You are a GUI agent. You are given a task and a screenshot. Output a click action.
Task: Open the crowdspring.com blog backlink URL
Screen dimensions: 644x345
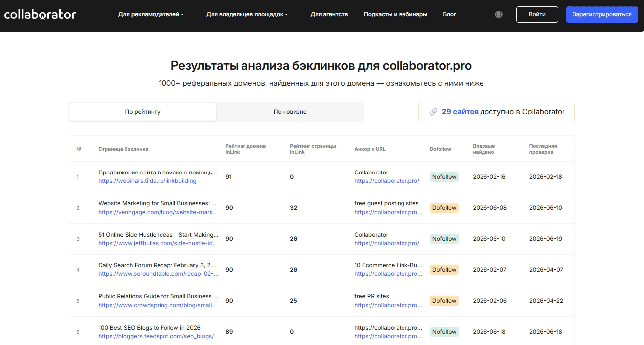point(158,305)
